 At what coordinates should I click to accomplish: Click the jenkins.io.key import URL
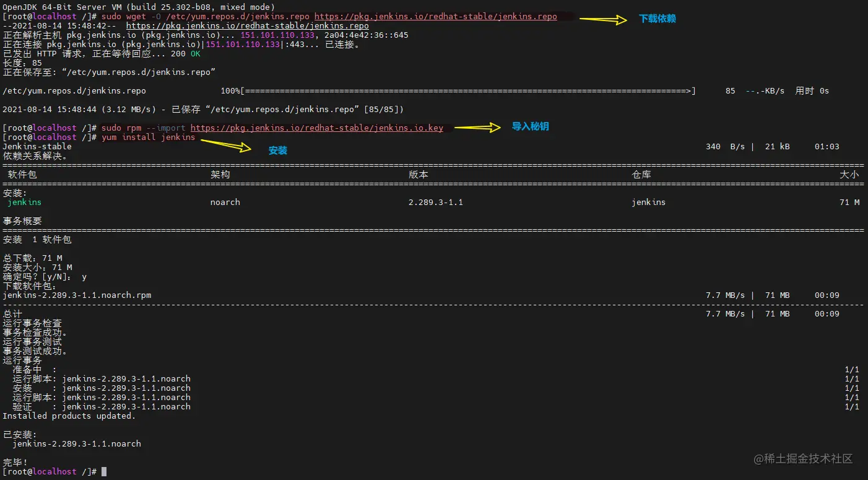(317, 128)
